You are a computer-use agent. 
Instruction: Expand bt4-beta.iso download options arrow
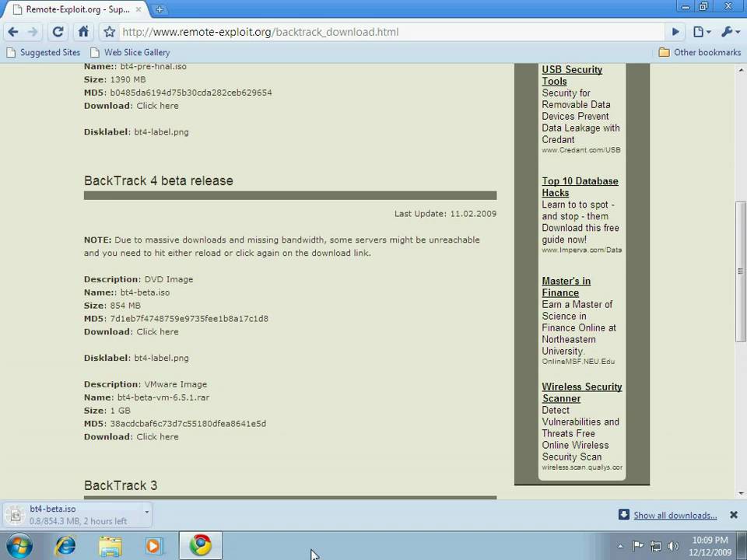(147, 513)
